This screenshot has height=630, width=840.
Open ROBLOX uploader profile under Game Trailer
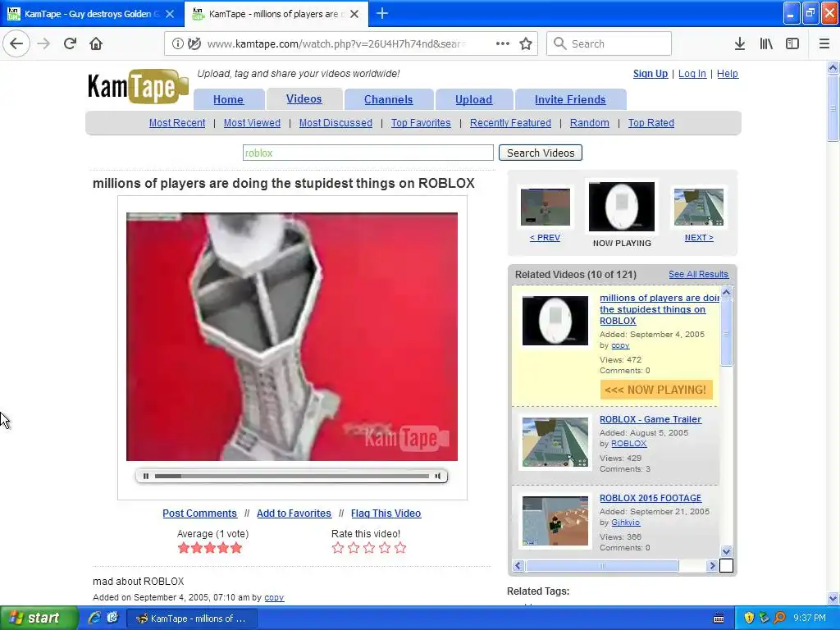coord(629,444)
